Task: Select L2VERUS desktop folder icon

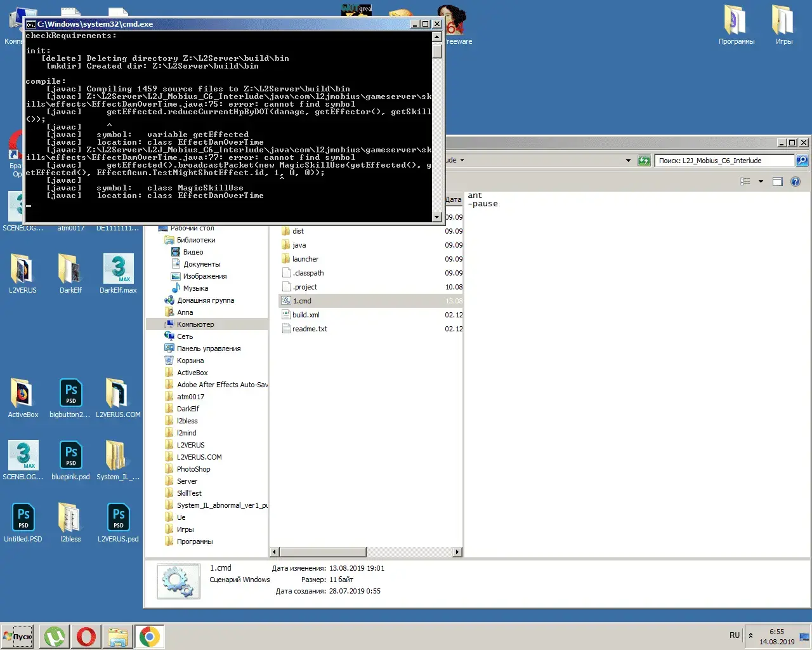Action: [x=23, y=274]
